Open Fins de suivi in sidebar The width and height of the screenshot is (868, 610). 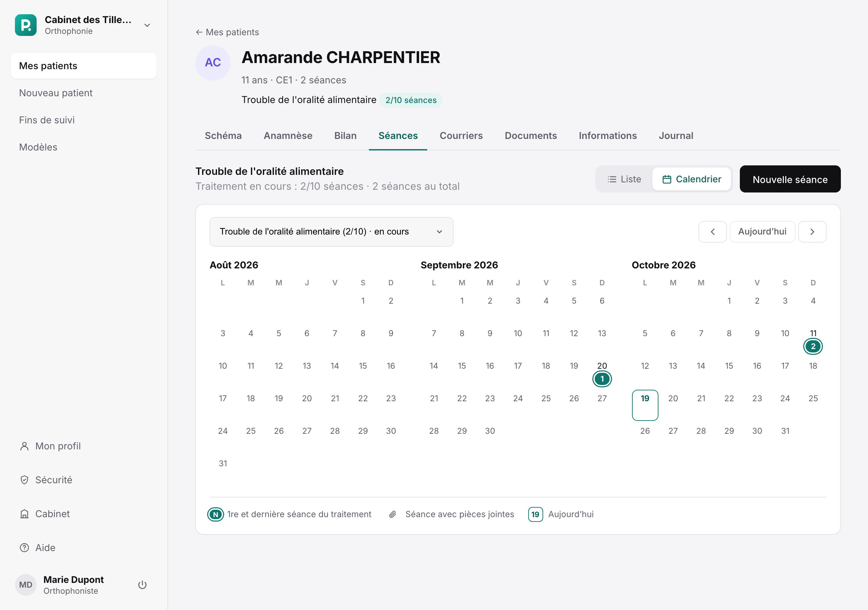[x=83, y=120]
